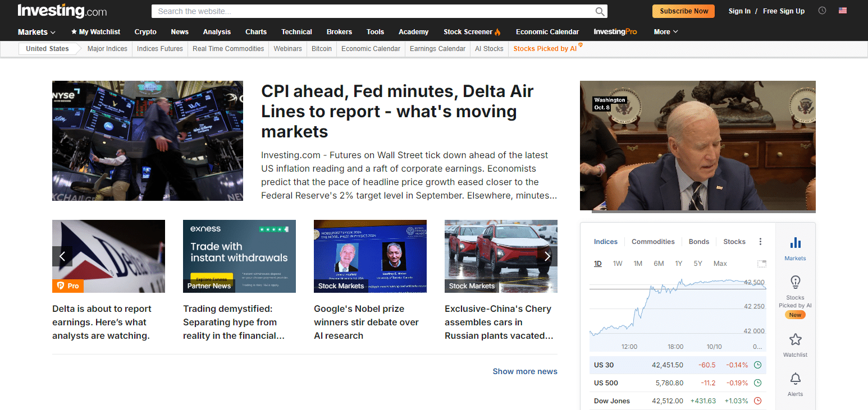Open the Earnings Calendar link

click(437, 49)
